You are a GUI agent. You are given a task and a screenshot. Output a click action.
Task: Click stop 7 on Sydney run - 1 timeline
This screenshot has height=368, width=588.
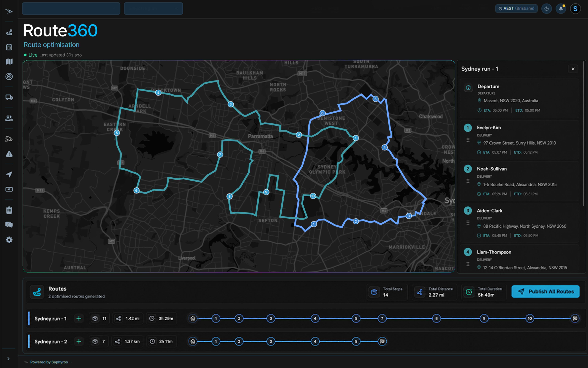click(382, 318)
